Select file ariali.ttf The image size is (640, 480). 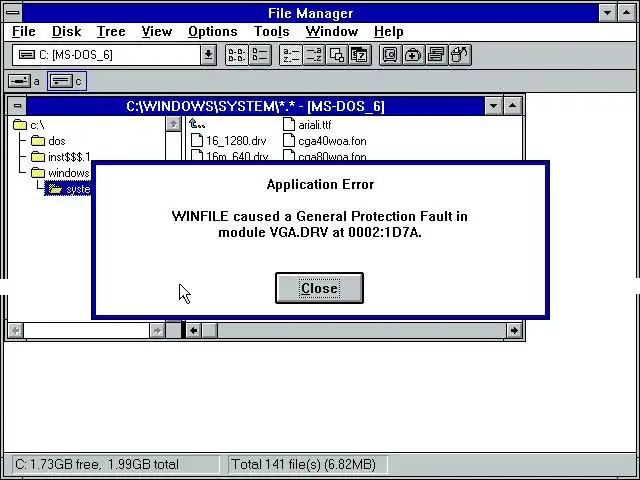(307, 125)
